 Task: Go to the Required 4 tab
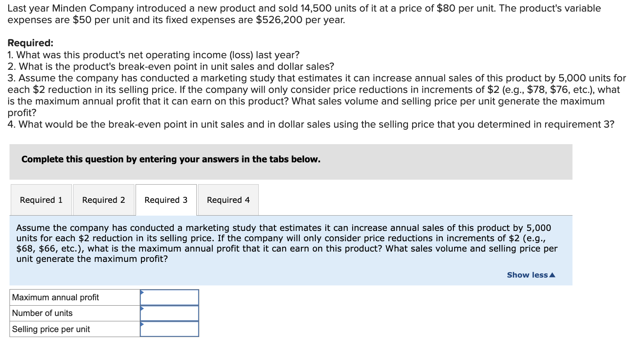coord(228,200)
